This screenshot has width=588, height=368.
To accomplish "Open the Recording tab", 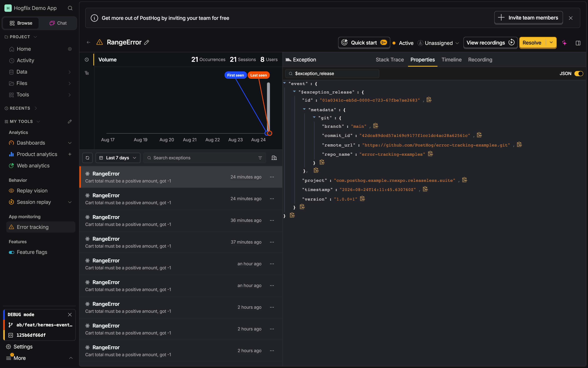I will click(x=480, y=60).
